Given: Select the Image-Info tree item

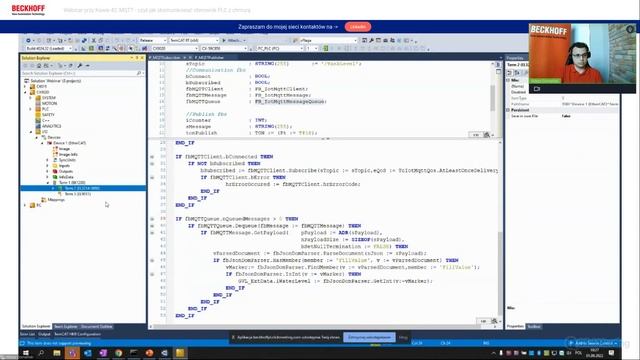Looking at the screenshot, I should tap(68, 155).
